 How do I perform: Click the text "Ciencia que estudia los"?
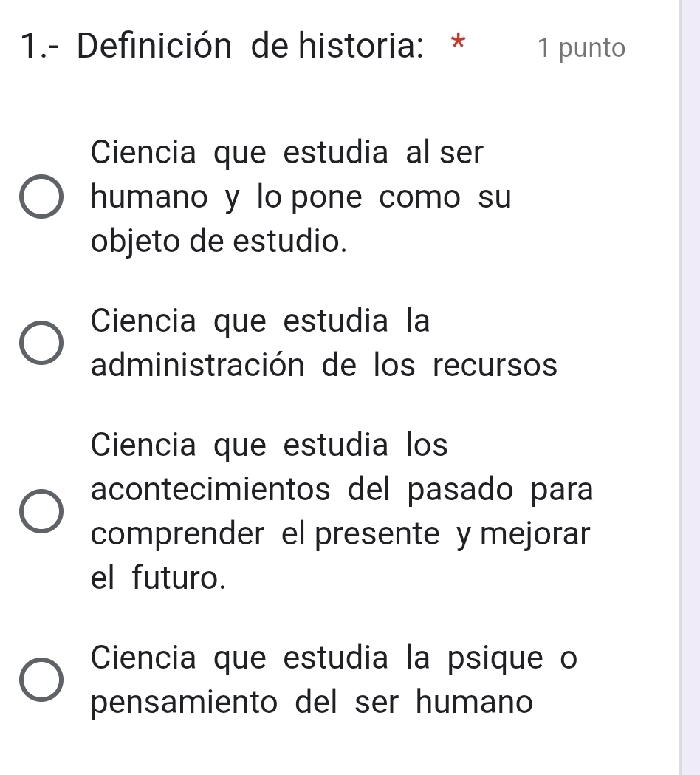coord(270,445)
